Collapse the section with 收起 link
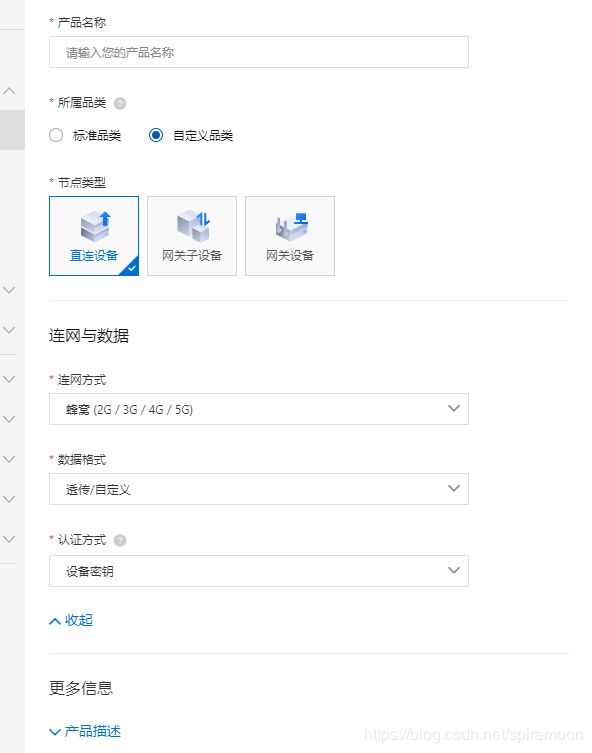Image resolution: width=592 pixels, height=753 pixels. click(71, 620)
